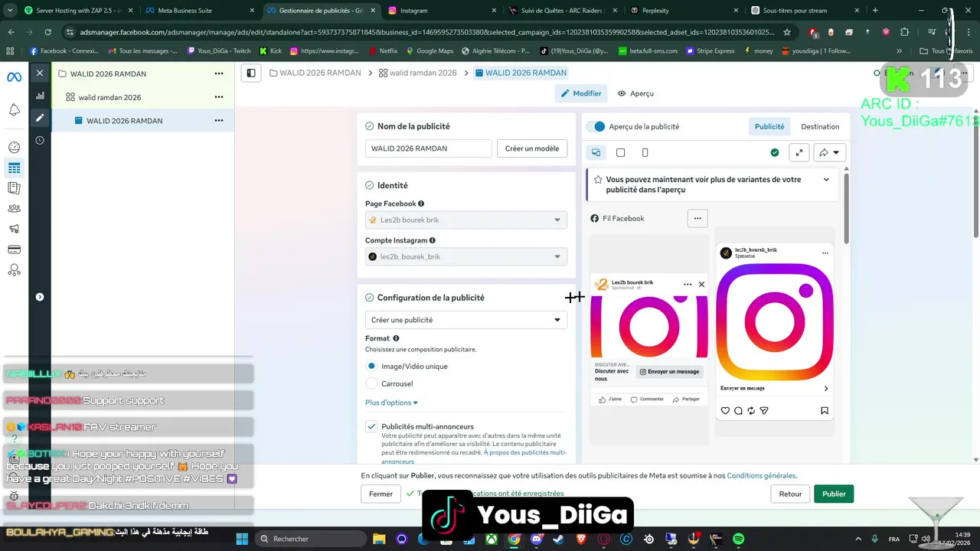Open Page Facebook dropdown
The image size is (980, 551).
[466, 220]
